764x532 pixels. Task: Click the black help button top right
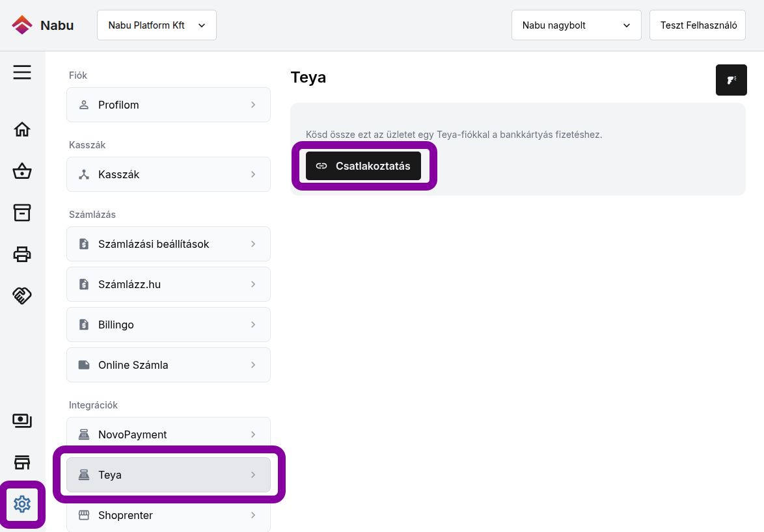click(x=731, y=80)
